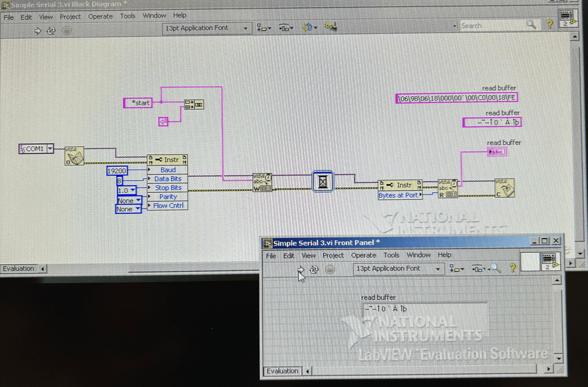Open font dropdown in Front Panel toolbar
Viewport: 588px width, 387px height.
pos(437,269)
